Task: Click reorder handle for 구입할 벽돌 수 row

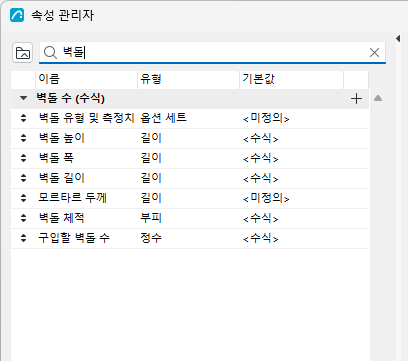Action: (23, 238)
